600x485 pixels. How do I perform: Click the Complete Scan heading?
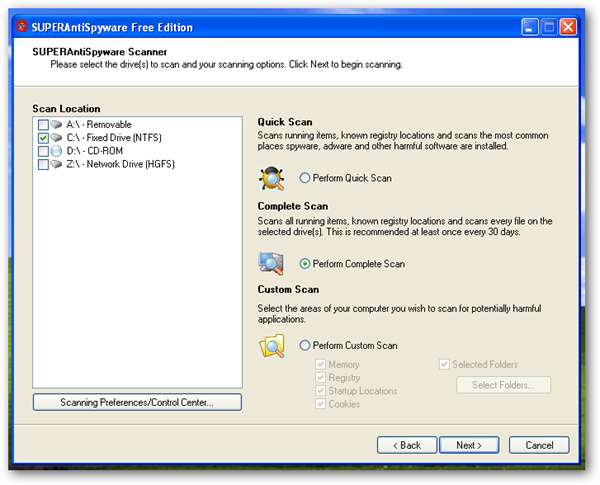coord(293,206)
